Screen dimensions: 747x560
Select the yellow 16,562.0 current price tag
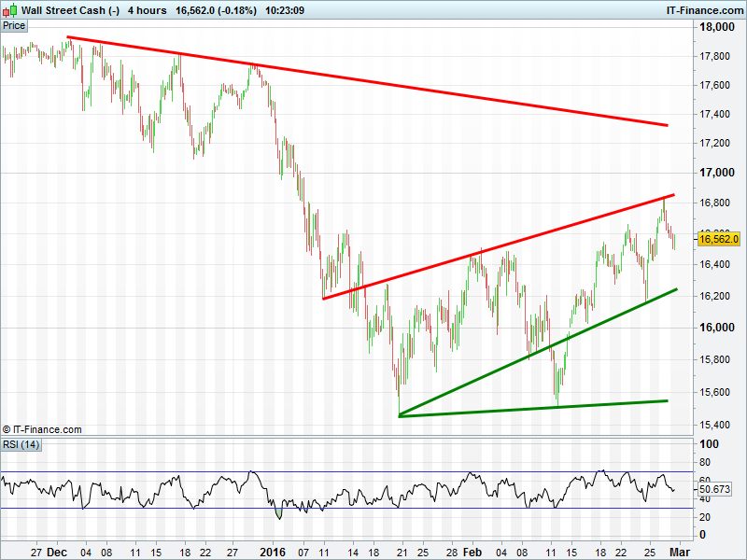(719, 239)
